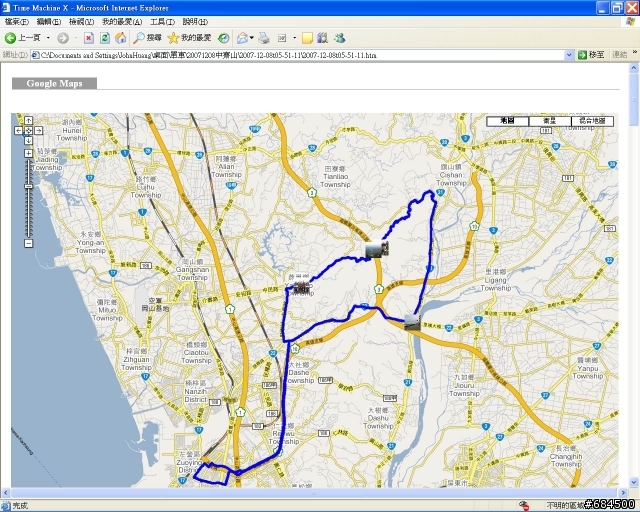Pan the map right with arrow button

[38, 131]
